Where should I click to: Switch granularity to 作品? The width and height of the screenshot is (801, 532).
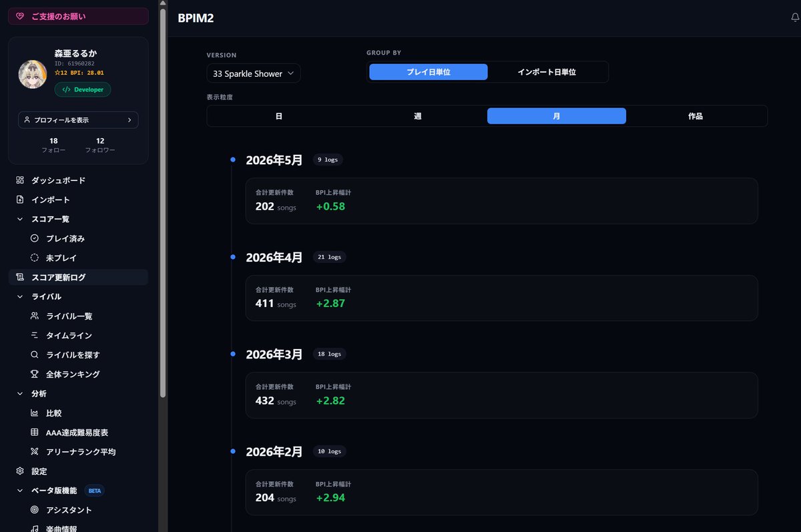pos(696,116)
